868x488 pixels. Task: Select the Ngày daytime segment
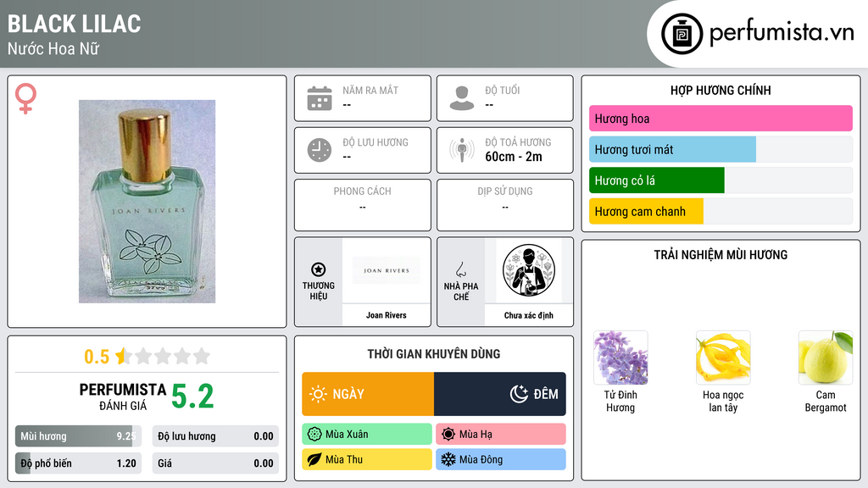(368, 394)
